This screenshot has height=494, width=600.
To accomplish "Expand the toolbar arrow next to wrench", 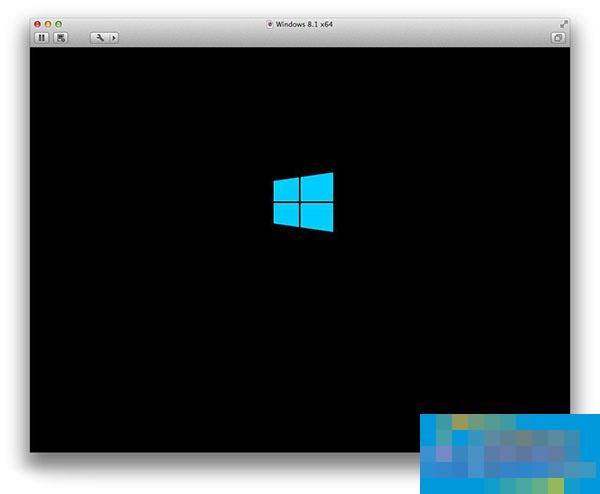I will (x=114, y=37).
